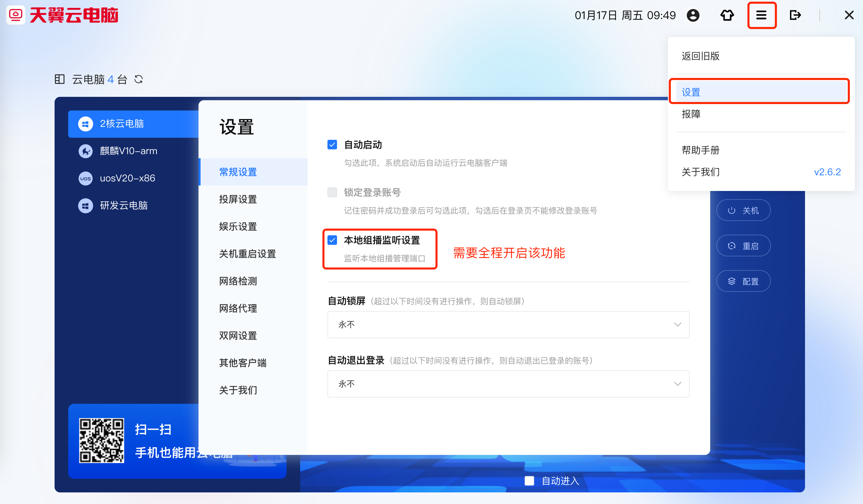The image size is (863, 504).
Task: Open the 常规设置 tab
Action: 253,172
